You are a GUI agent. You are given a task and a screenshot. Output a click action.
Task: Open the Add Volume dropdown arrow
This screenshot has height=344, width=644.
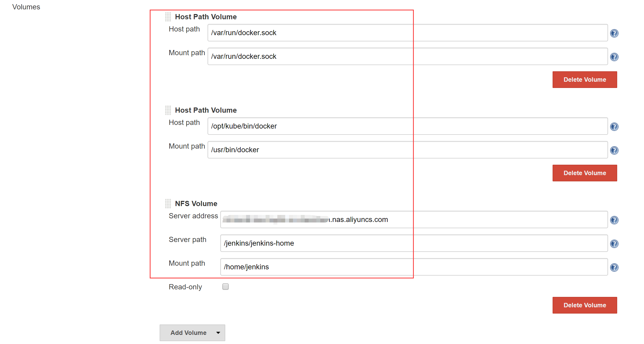pos(218,333)
